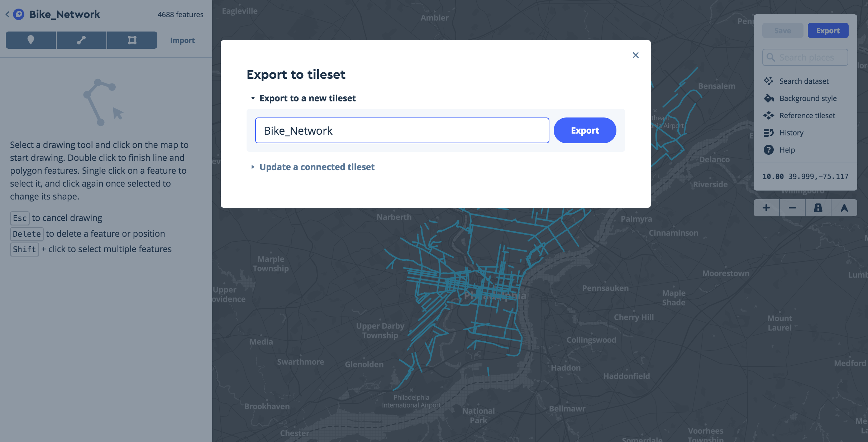
Task: Reset map bearing with compass arrow
Action: tap(844, 208)
